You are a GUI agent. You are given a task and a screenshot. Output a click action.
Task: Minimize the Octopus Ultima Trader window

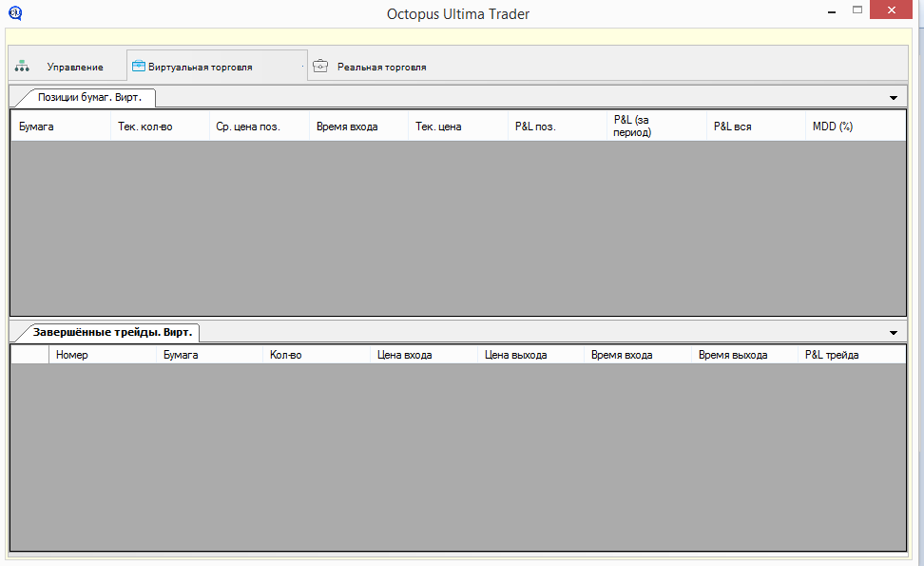tap(832, 11)
